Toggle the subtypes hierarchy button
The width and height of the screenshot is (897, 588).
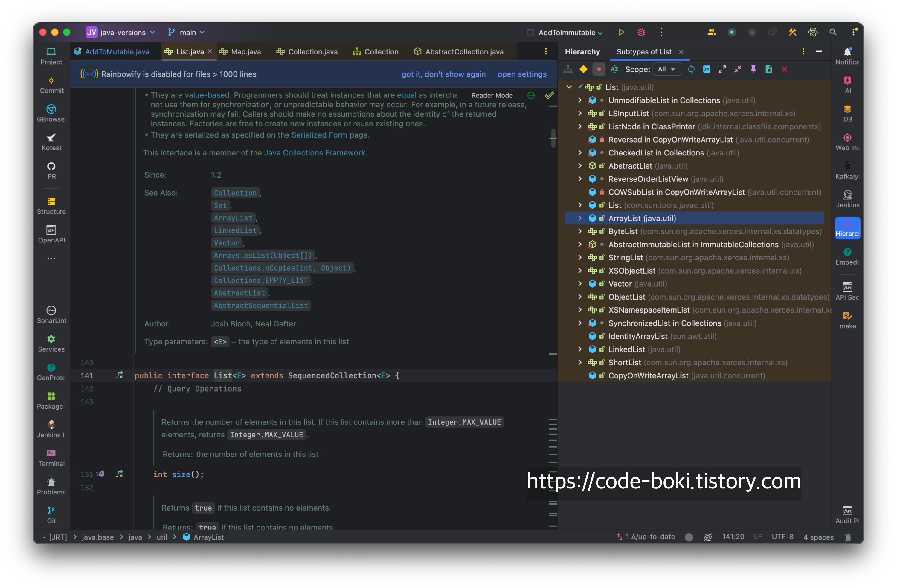[x=599, y=69]
